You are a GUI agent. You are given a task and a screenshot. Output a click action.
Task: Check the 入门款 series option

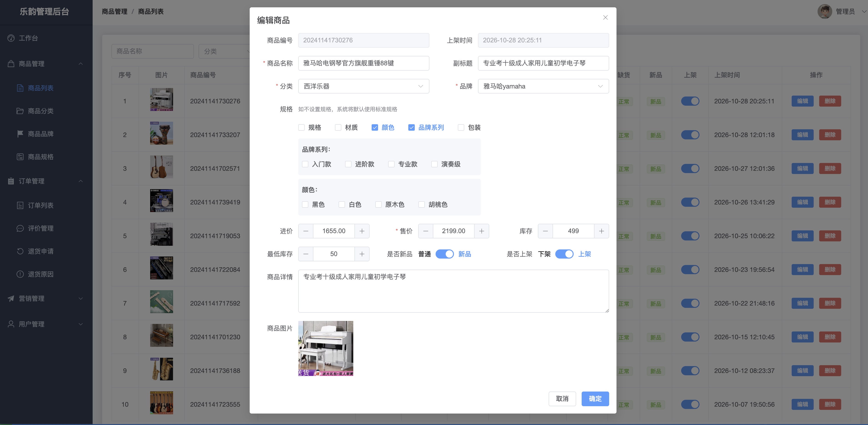click(305, 164)
